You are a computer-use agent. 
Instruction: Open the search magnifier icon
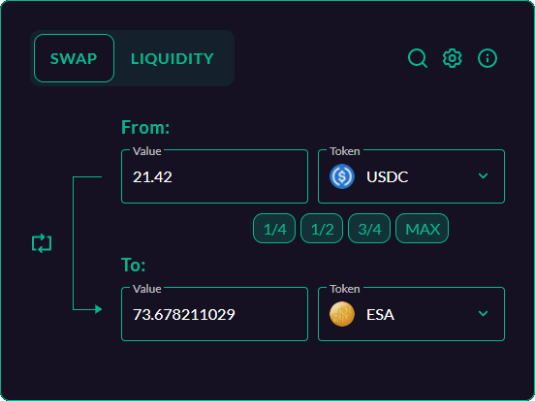pos(418,58)
